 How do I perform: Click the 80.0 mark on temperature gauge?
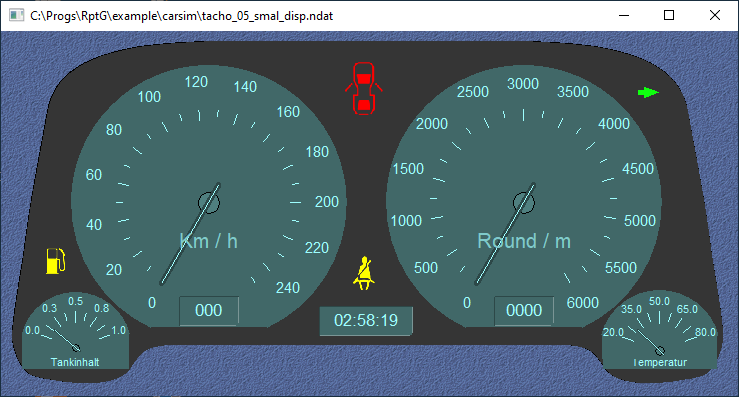[x=705, y=332]
